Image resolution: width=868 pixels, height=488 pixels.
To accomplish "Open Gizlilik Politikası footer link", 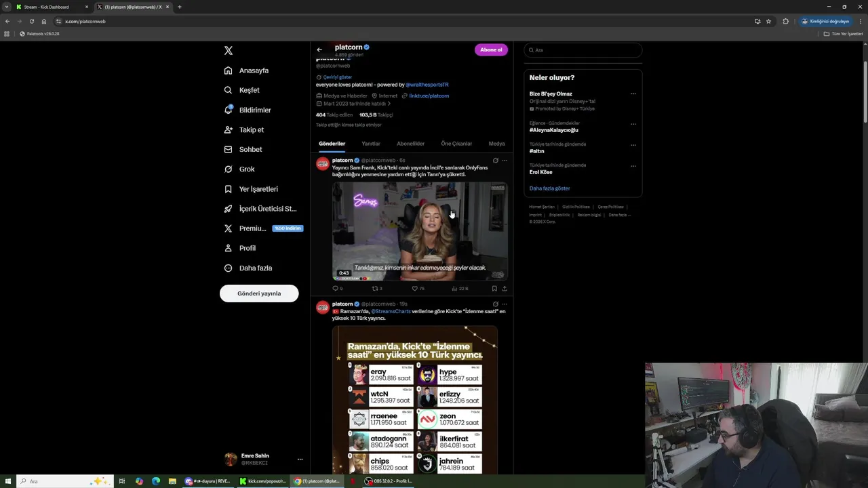I will pyautogui.click(x=576, y=207).
